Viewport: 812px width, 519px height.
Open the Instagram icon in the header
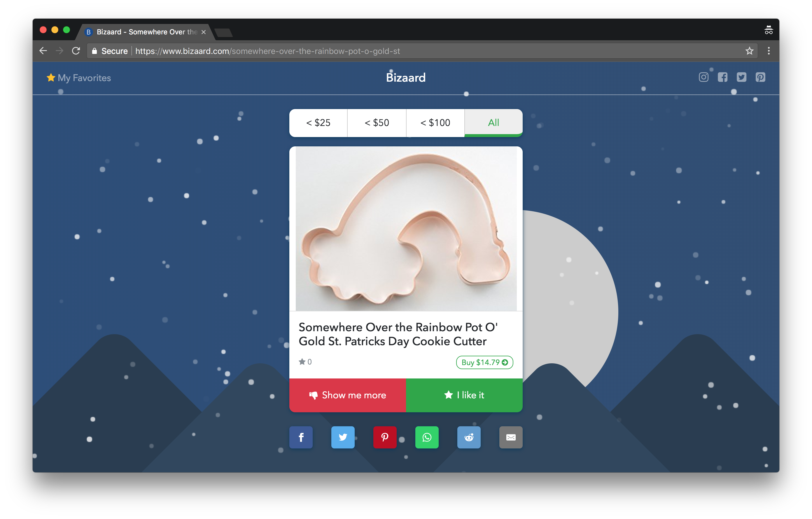(703, 77)
